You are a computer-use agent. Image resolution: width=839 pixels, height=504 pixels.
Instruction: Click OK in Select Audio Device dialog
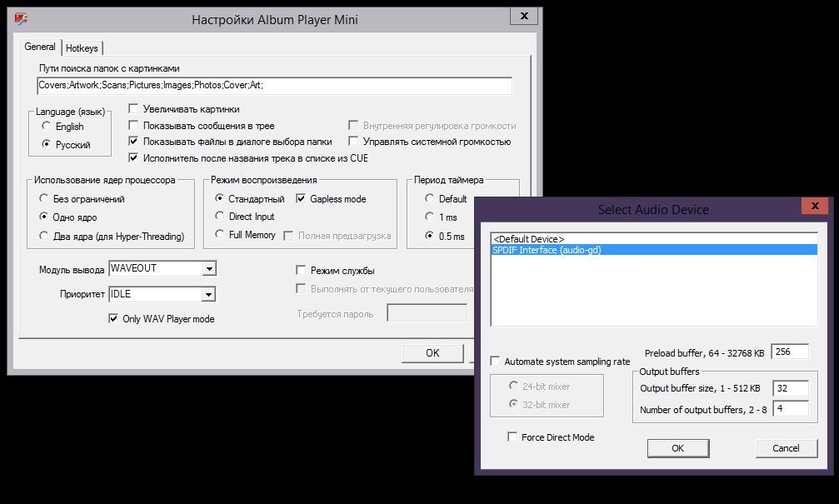pos(678,448)
